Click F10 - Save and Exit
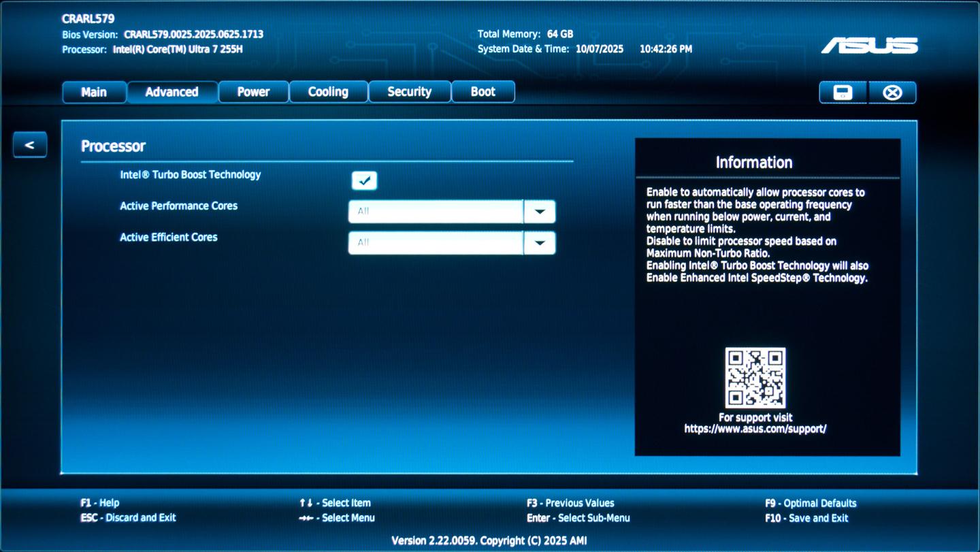The width and height of the screenshot is (980, 552). coord(806,518)
